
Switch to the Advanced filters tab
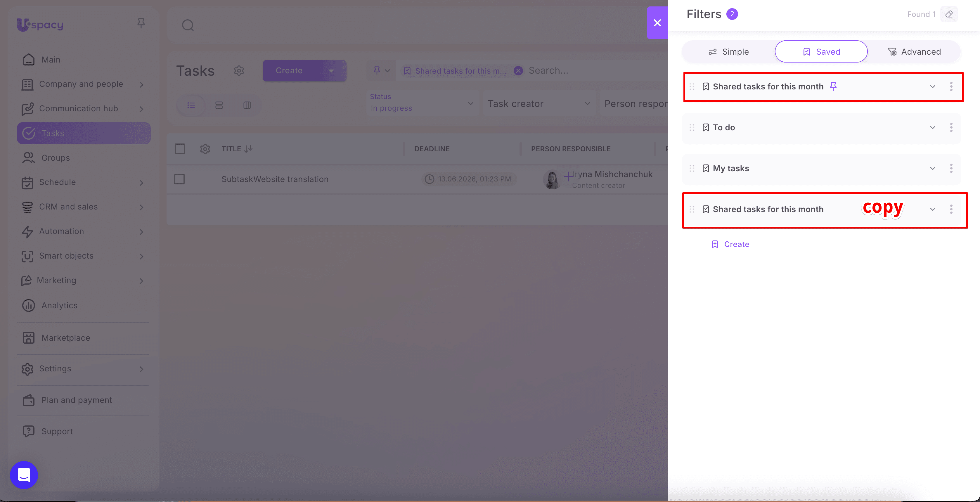pyautogui.click(x=914, y=52)
